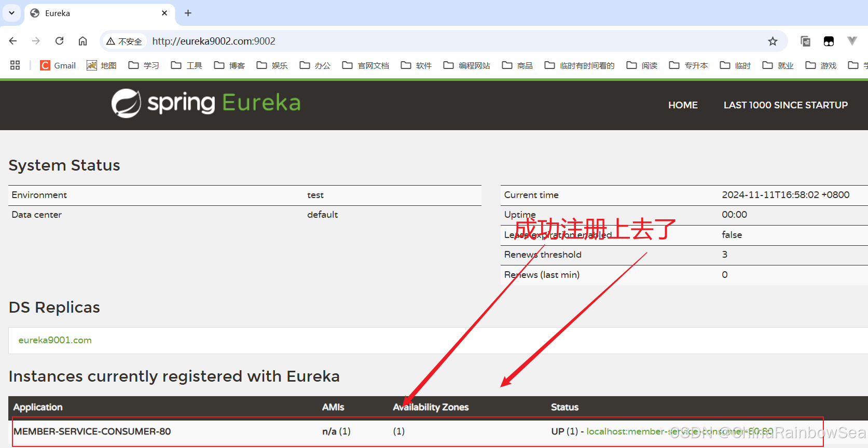
Task: Open the black mask extension icon
Action: (829, 41)
